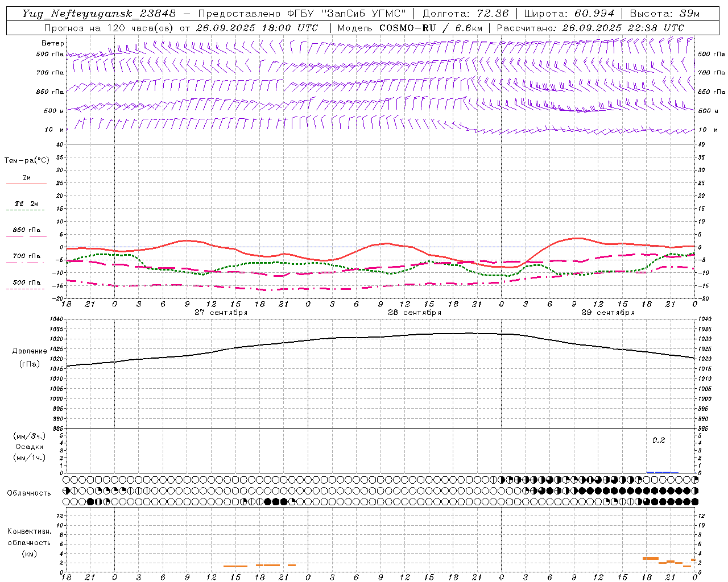Click the '0.2' precipitation amount value
This screenshot has width=728, height=582.
659,440
